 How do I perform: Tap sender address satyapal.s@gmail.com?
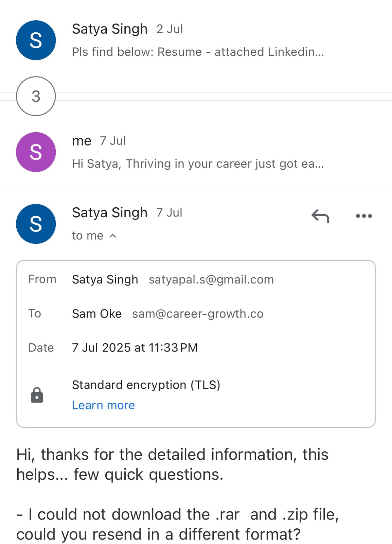(211, 279)
